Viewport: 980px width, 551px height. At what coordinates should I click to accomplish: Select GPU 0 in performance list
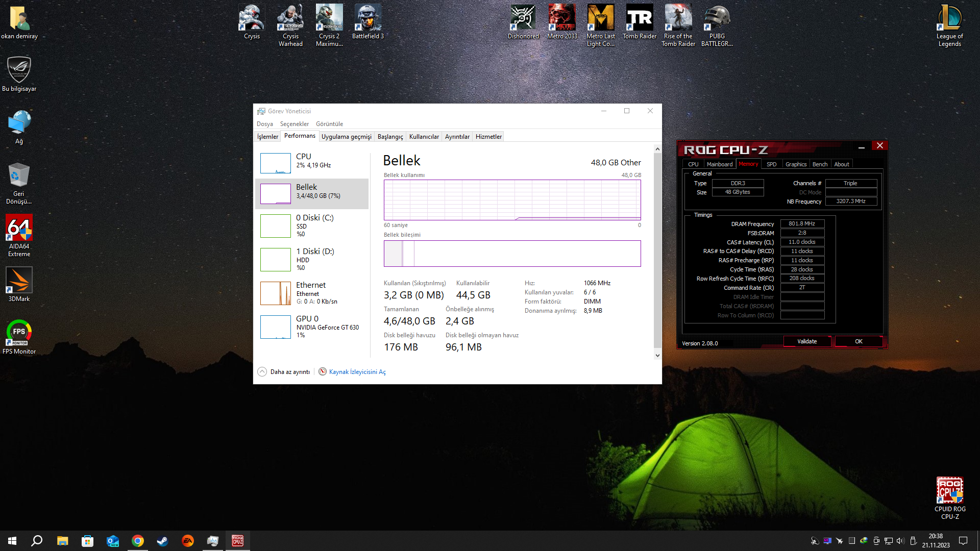311,327
